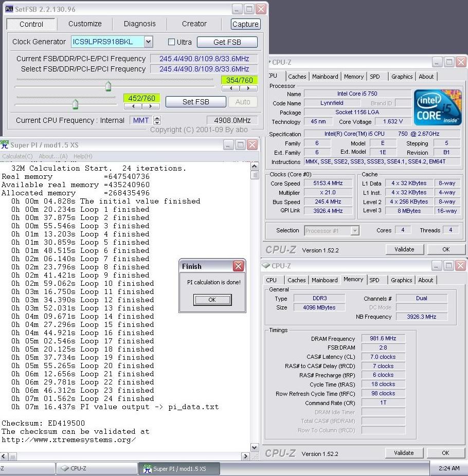The width and height of the screenshot is (468, 476).
Task: Click the 452/760 slider value box
Action: click(141, 98)
